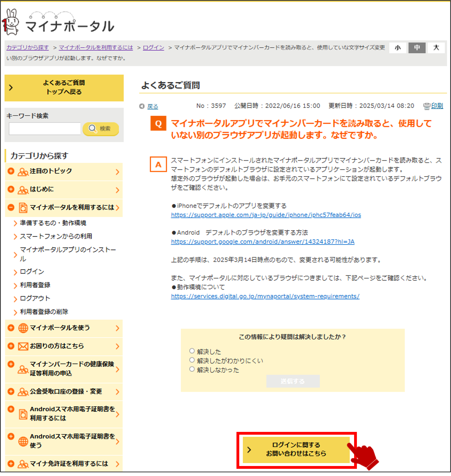Click the chevron on マイナポータルを使う row
451x476 pixels.
click(x=118, y=328)
